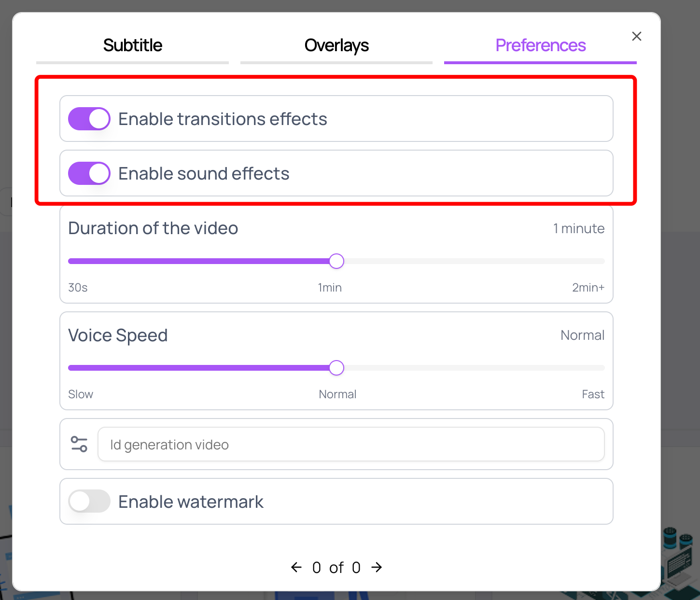Turn off the sound effects switch
Viewport: 700px width, 600px height.
tap(89, 173)
